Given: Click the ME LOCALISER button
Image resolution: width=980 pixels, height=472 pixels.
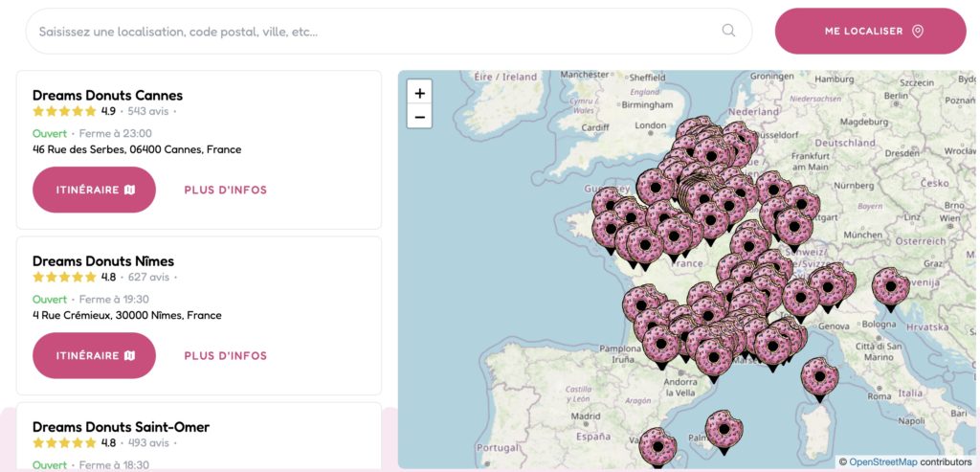Looking at the screenshot, I should tap(870, 32).
